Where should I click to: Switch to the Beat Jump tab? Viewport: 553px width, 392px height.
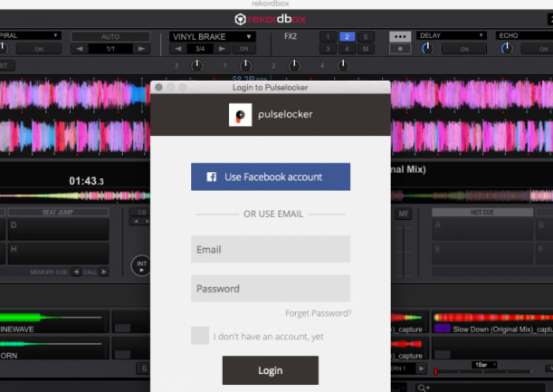coord(56,213)
